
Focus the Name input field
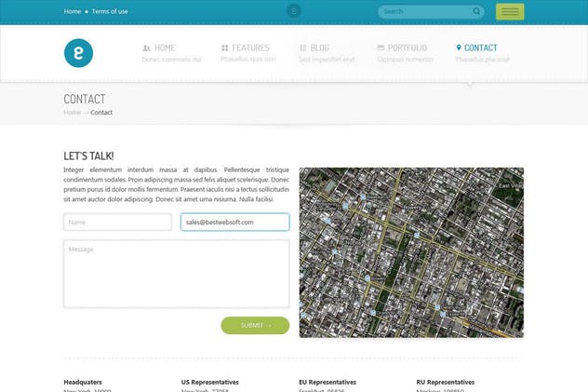117,222
